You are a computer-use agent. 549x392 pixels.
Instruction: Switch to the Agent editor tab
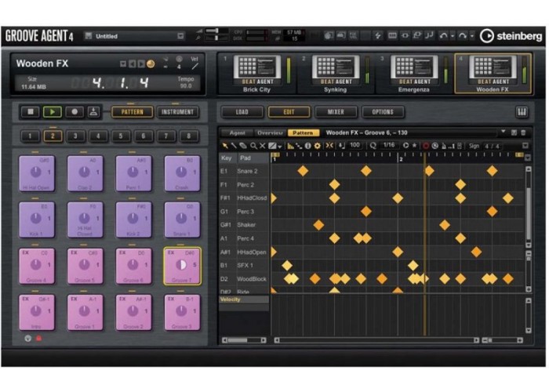238,133
